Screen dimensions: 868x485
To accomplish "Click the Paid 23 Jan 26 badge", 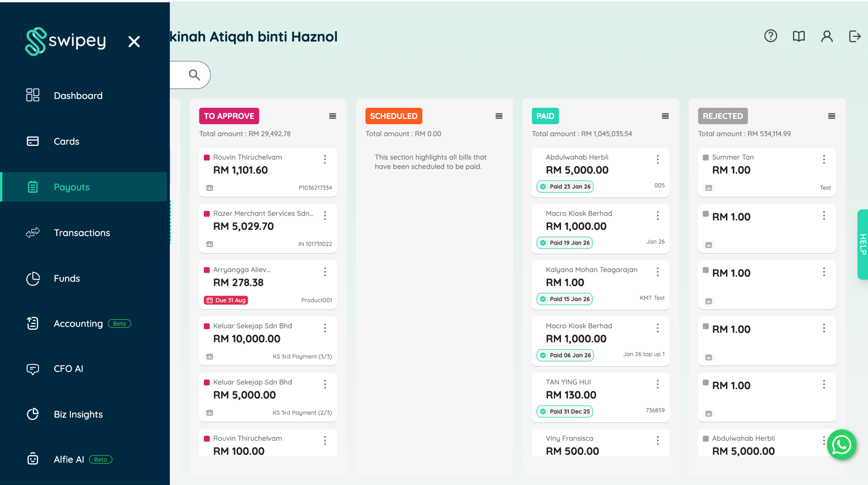I will (565, 187).
